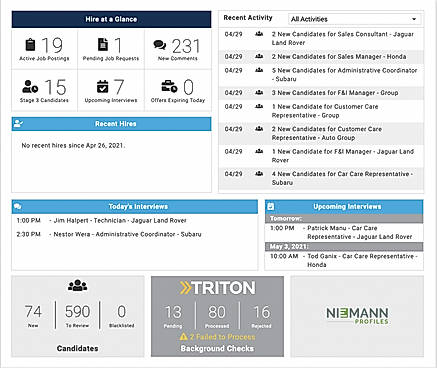
Task: Click the All Activities dropdown arrow
Action: pyautogui.click(x=414, y=19)
